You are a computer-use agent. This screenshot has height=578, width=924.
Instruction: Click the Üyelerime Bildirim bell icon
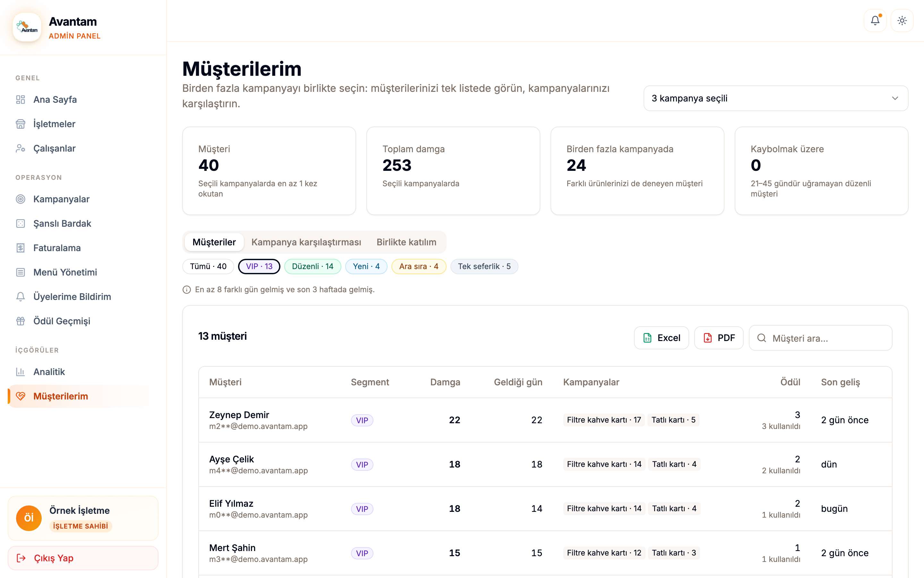coord(21,297)
